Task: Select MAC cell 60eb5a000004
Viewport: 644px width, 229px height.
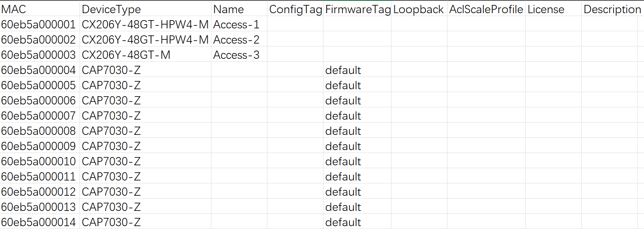Action: tap(40, 70)
